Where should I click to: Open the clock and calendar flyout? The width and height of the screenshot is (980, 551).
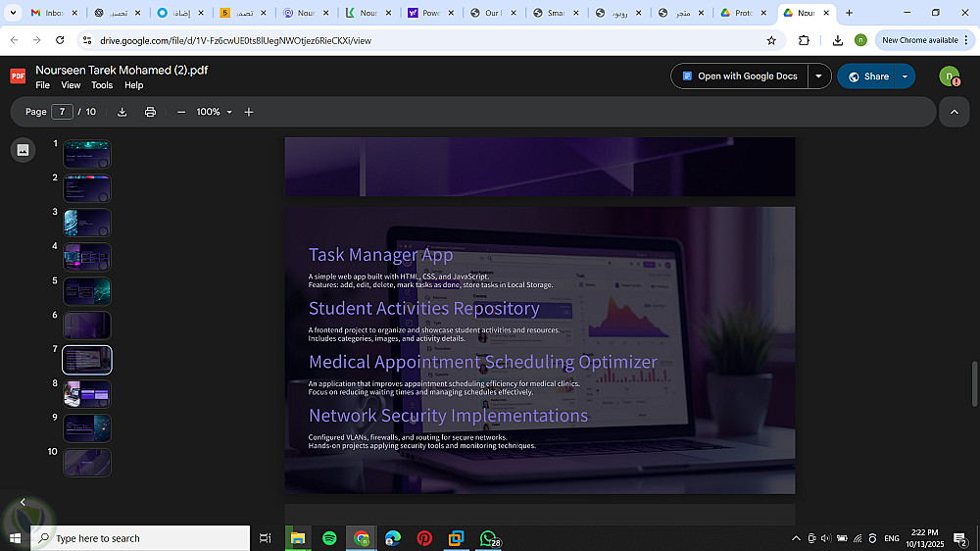(x=925, y=538)
